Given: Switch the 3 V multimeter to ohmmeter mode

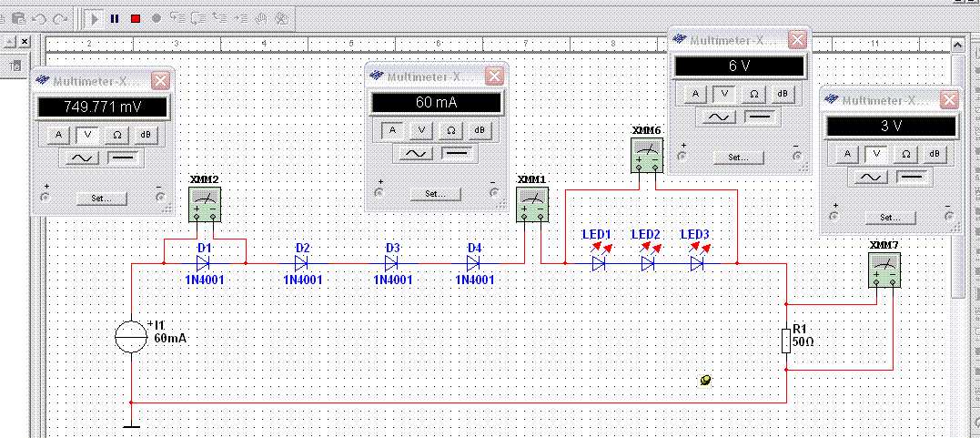Looking at the screenshot, I should coord(904,153).
